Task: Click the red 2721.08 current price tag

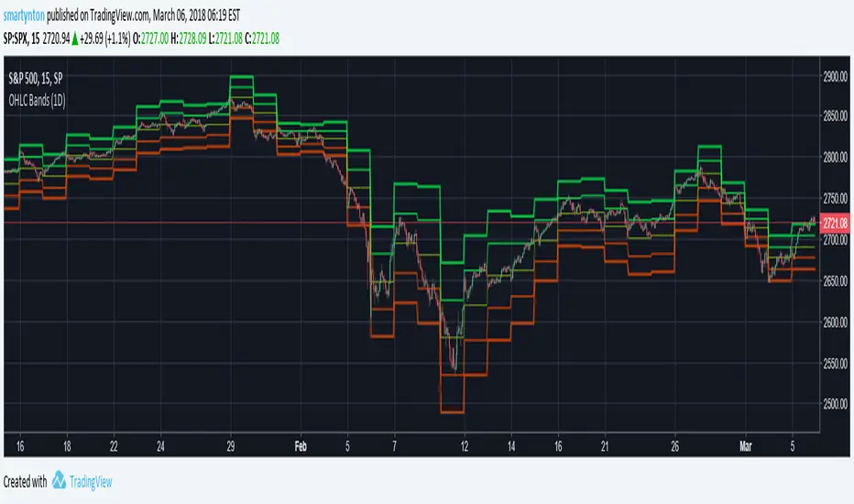Action: pos(835,223)
